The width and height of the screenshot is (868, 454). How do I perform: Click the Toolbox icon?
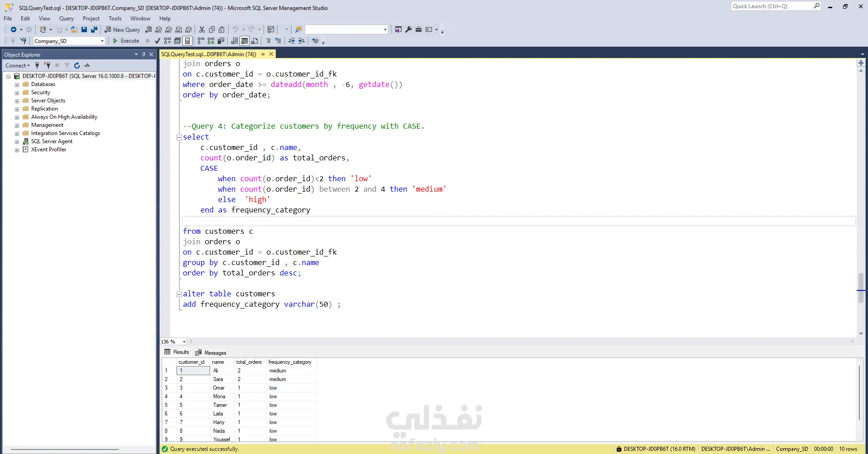pyautogui.click(x=418, y=29)
